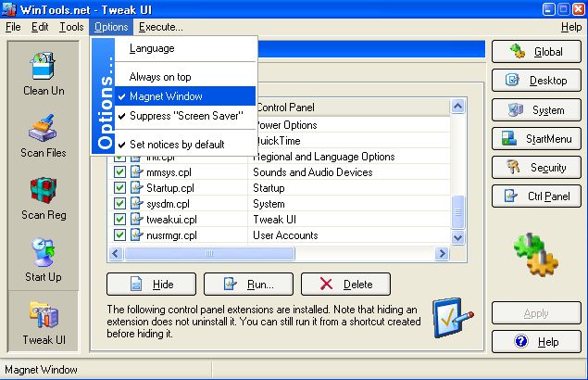Screen dimensions: 588x380
Task: Select the Start Up sidebar icon
Action: pyautogui.click(x=44, y=260)
